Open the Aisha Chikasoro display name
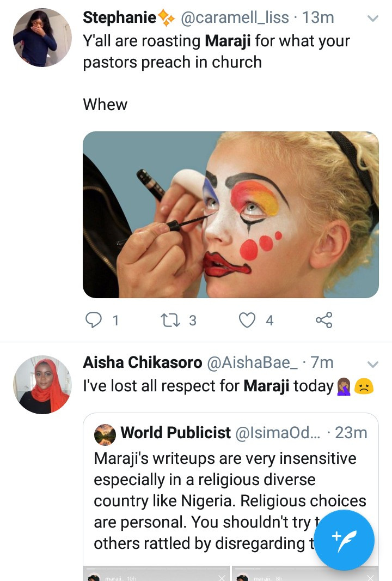Image resolution: width=392 pixels, height=581 pixels. click(x=143, y=362)
